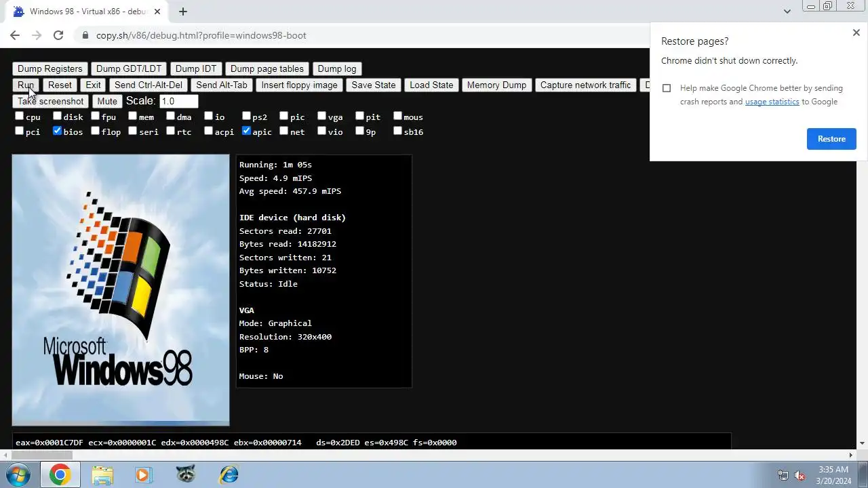The width and height of the screenshot is (868, 488).
Task: Click the address bar URL
Action: [x=201, y=35]
